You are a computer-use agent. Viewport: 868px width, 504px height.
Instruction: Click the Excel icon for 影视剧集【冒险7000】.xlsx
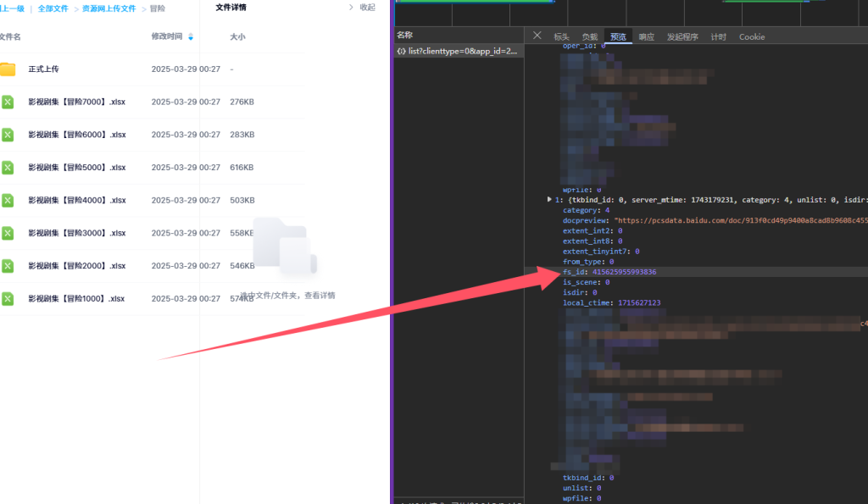pos(8,102)
